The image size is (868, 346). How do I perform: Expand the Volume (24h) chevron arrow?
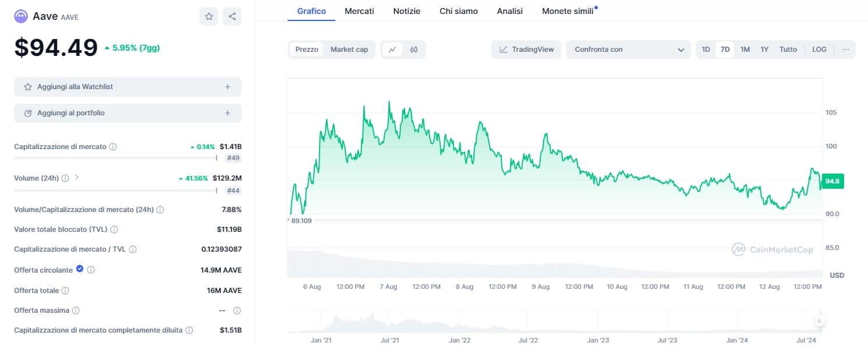pos(77,177)
